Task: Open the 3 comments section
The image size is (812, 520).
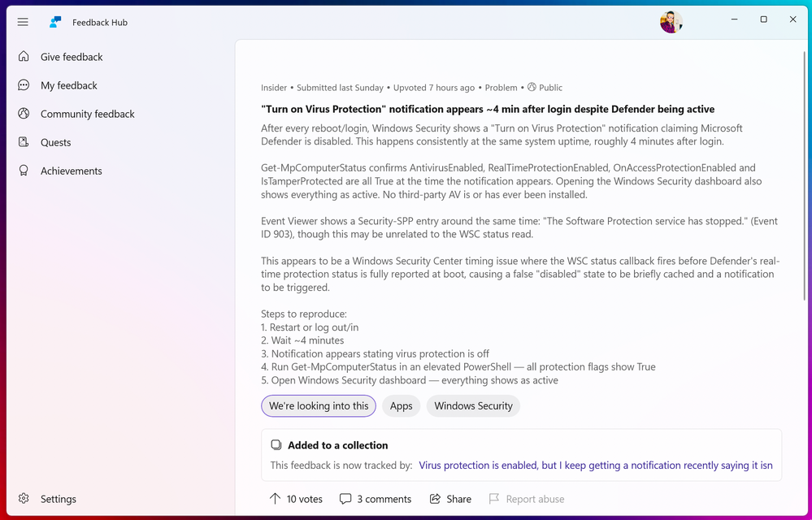Action: coord(376,499)
